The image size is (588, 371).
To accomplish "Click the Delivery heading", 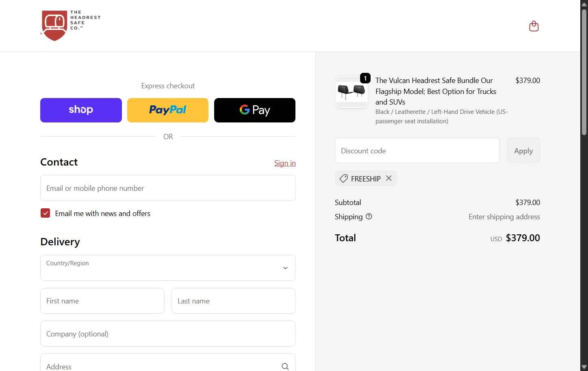I will click(x=60, y=242).
